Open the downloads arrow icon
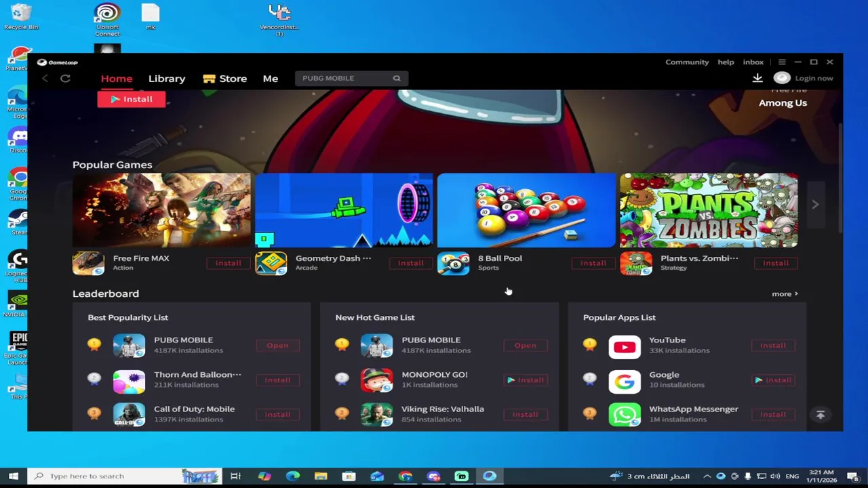The height and width of the screenshot is (488, 868). (x=757, y=78)
